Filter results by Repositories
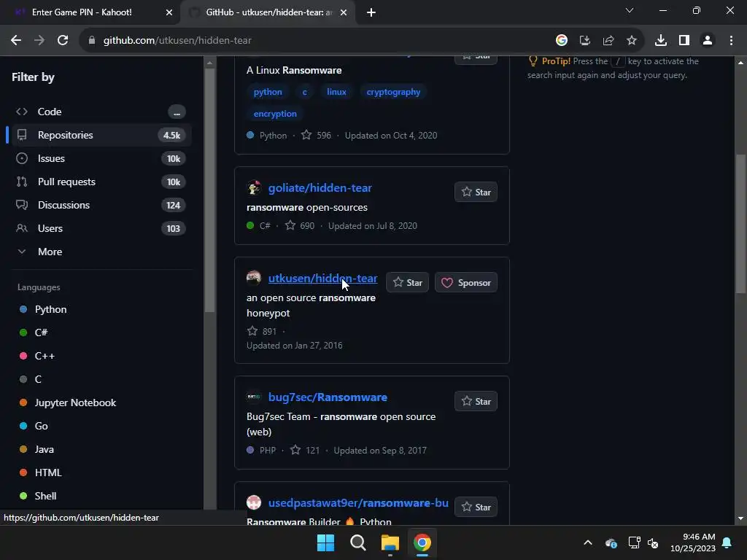 pyautogui.click(x=100, y=135)
